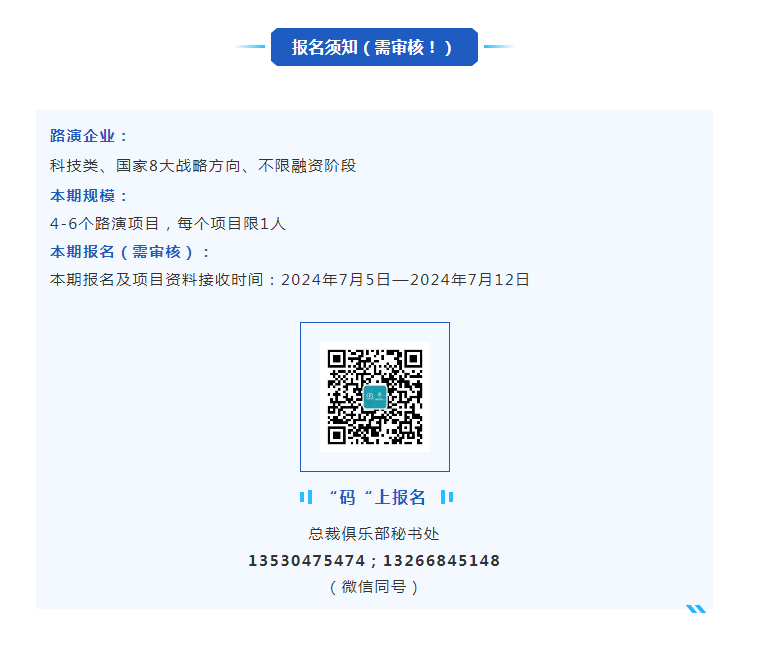
Task: Click the 报名须知(需审核!) header banner
Action: click(374, 47)
